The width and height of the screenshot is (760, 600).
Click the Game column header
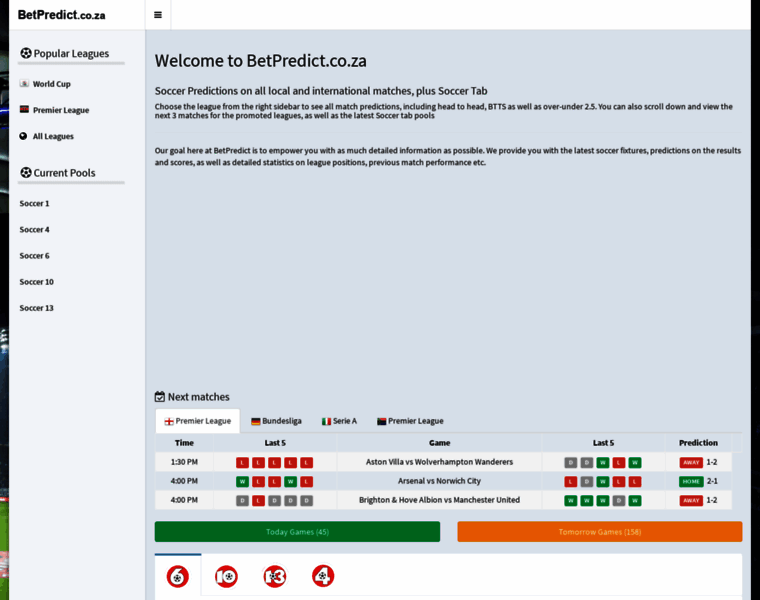tap(439, 442)
